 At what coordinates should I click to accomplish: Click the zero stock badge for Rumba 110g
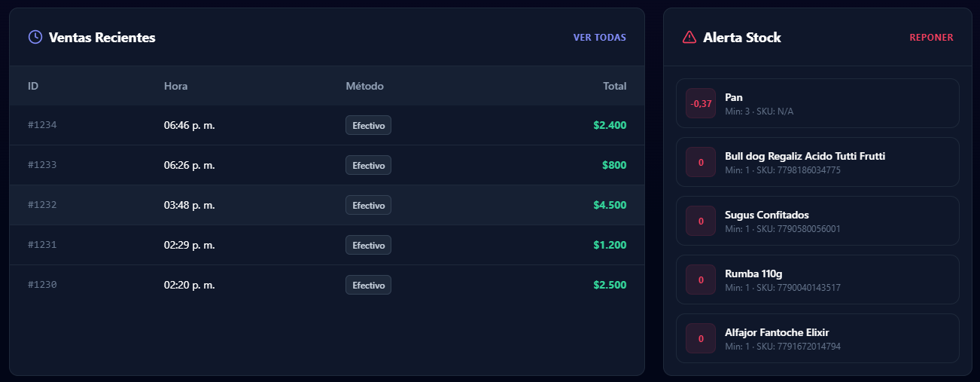coord(701,280)
